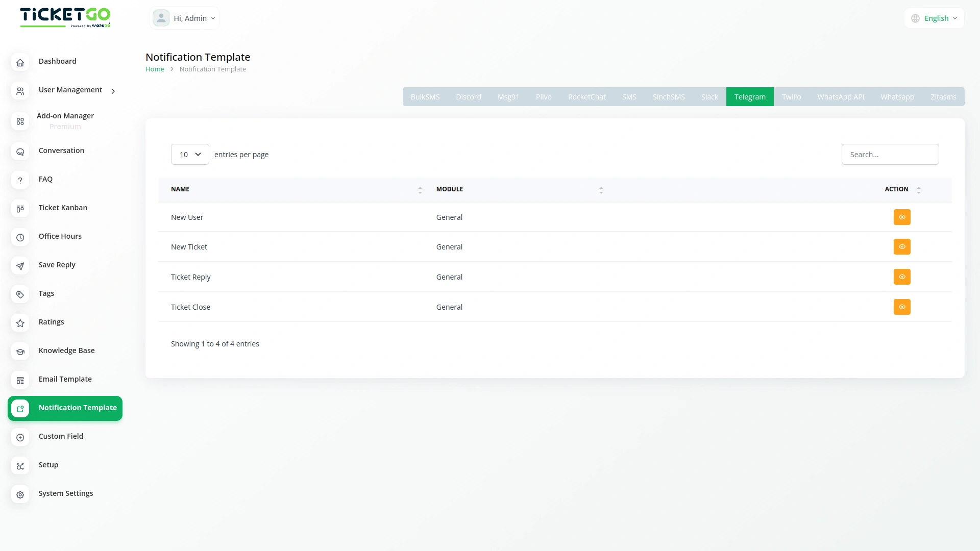980x551 pixels.
Task: Click Knowledge Base graduation cap icon
Action: coord(20,352)
